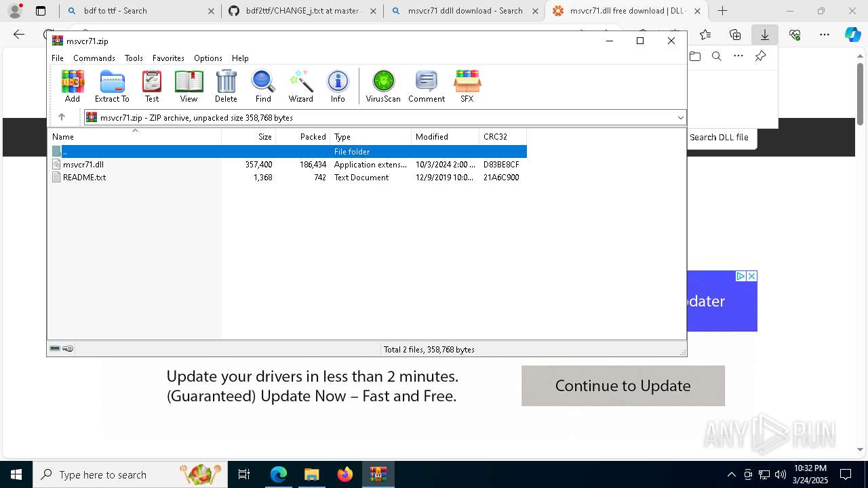Go up one level with the arrow

[x=61, y=117]
